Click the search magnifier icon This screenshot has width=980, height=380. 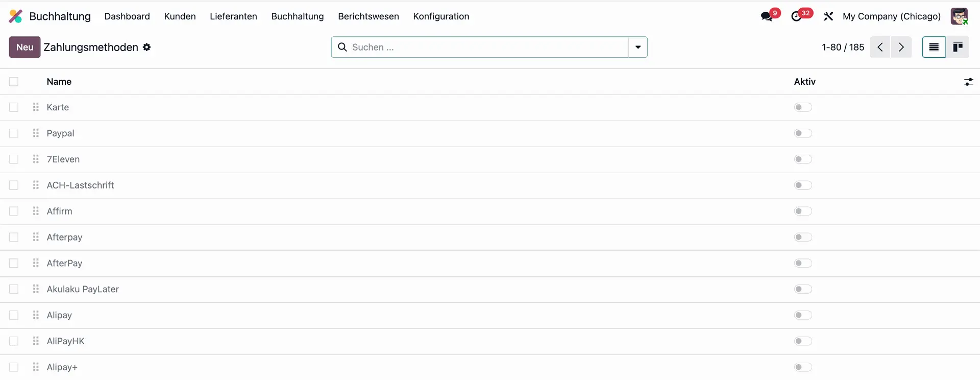342,47
